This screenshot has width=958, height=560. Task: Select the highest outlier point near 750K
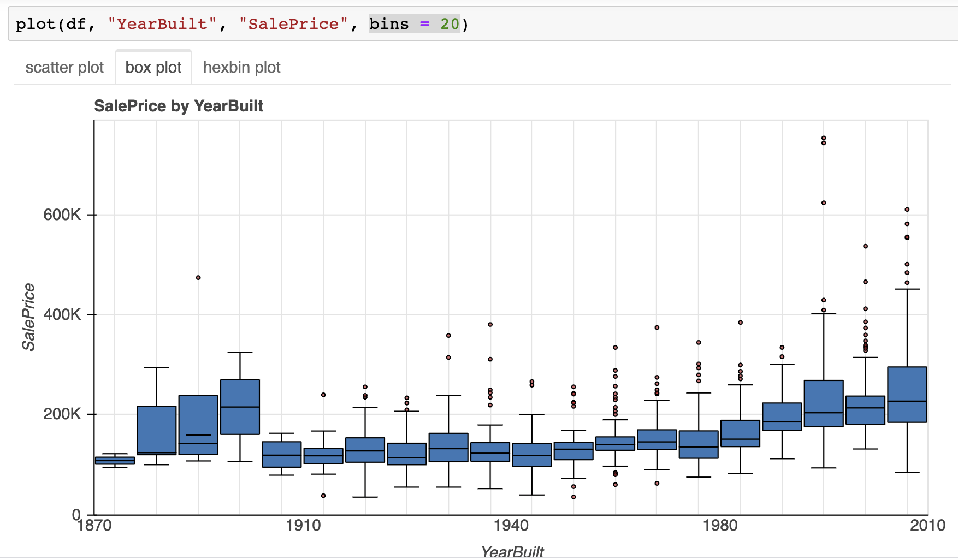point(823,139)
